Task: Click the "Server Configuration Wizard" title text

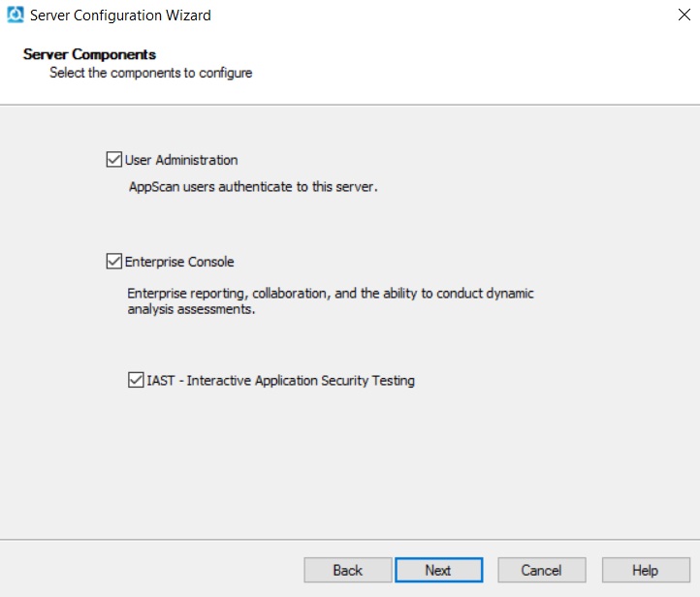Action: [x=120, y=16]
